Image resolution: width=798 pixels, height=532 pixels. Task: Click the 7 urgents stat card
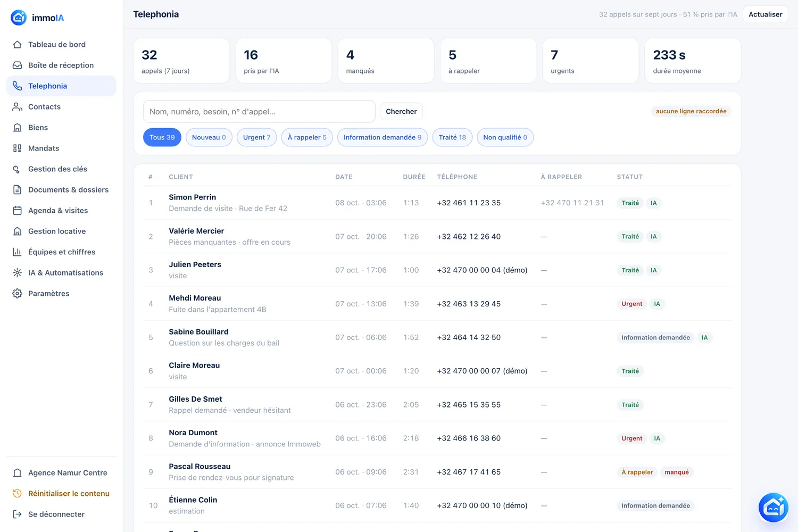pyautogui.click(x=591, y=61)
